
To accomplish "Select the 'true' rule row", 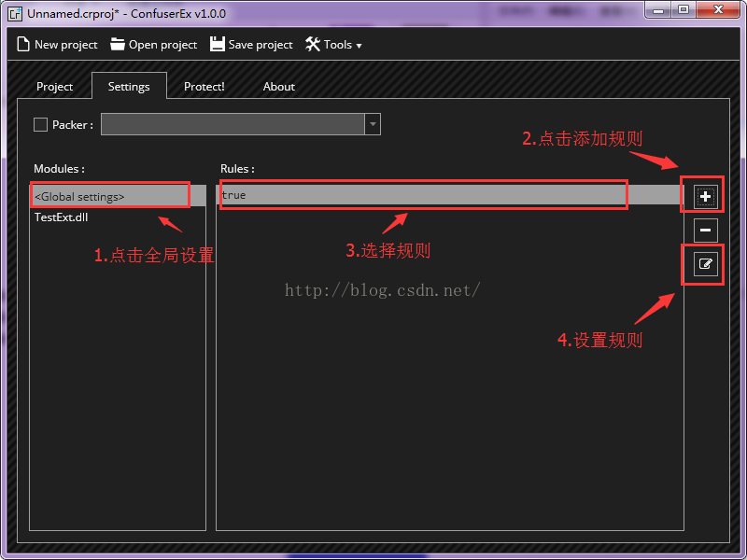I will (450, 195).
